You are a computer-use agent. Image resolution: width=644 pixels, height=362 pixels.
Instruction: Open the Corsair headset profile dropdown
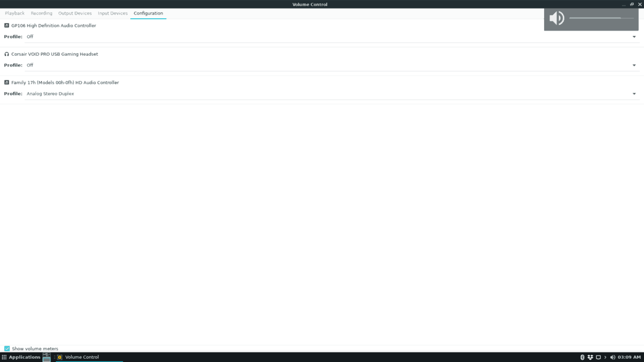(x=634, y=65)
